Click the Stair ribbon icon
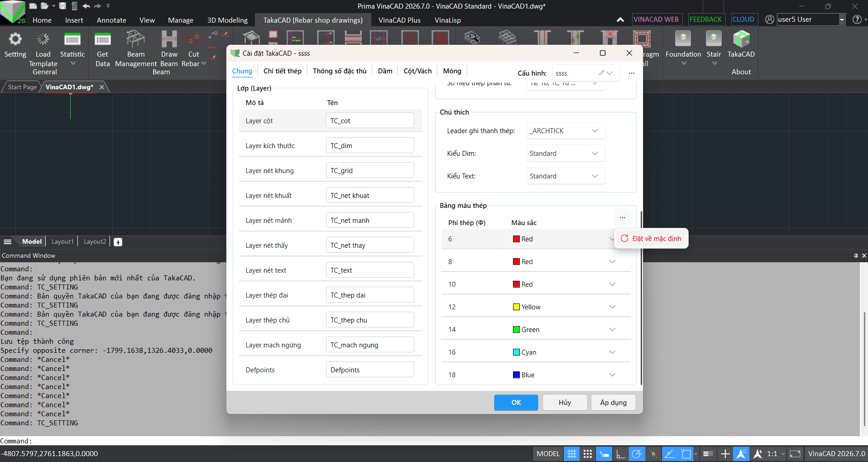The height and width of the screenshot is (462, 868). [x=714, y=39]
